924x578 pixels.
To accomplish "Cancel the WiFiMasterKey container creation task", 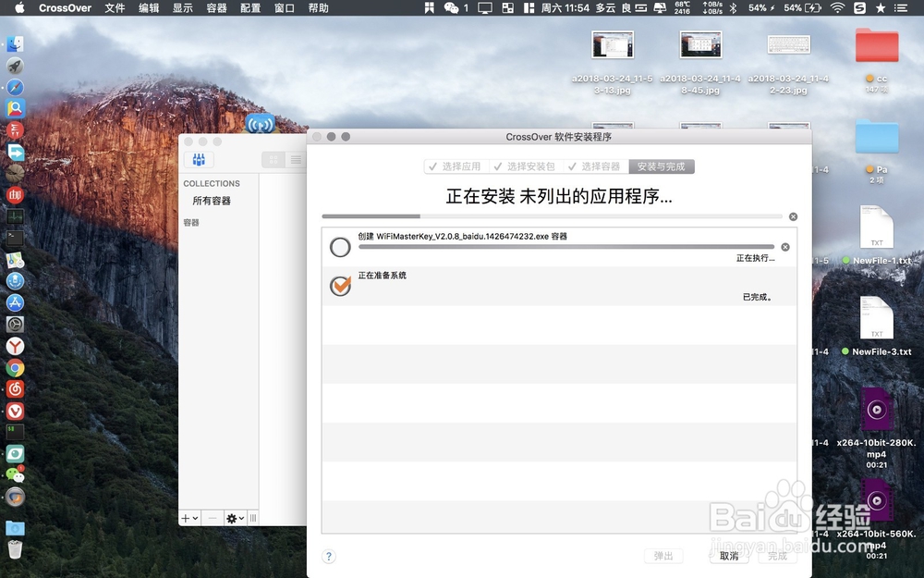I will [x=784, y=247].
